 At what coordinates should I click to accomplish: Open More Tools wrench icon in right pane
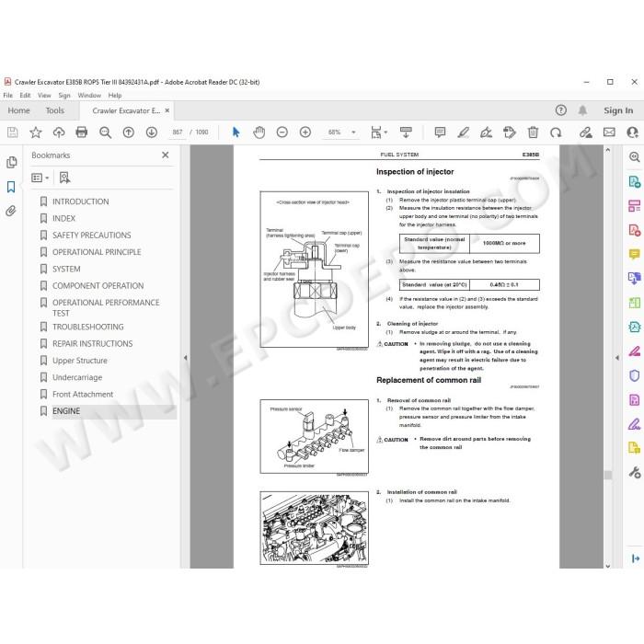pyautogui.click(x=635, y=472)
